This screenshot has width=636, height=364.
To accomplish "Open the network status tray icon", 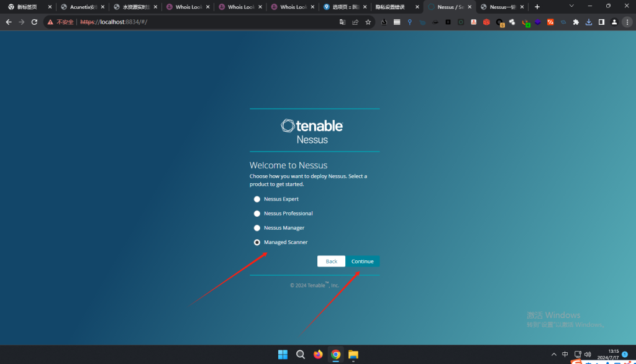I will pyautogui.click(x=578, y=355).
